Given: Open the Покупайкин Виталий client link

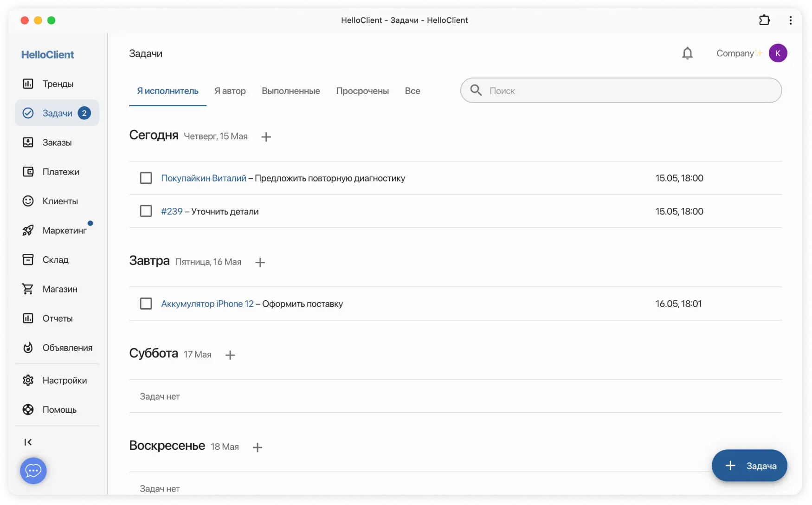Looking at the screenshot, I should (203, 178).
